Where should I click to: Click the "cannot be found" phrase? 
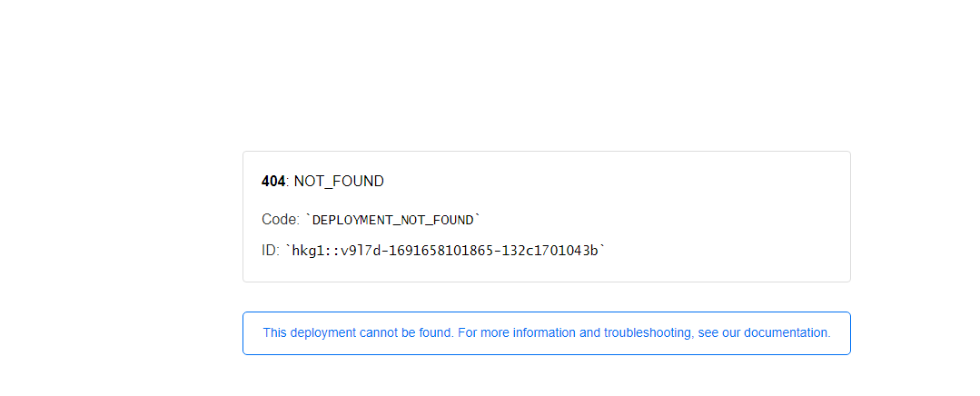point(406,333)
